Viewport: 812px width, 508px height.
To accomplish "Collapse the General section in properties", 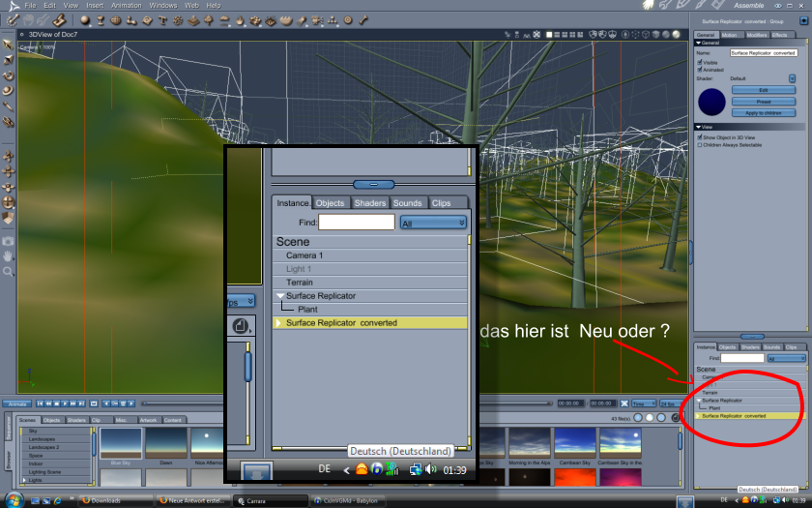I will 698,43.
